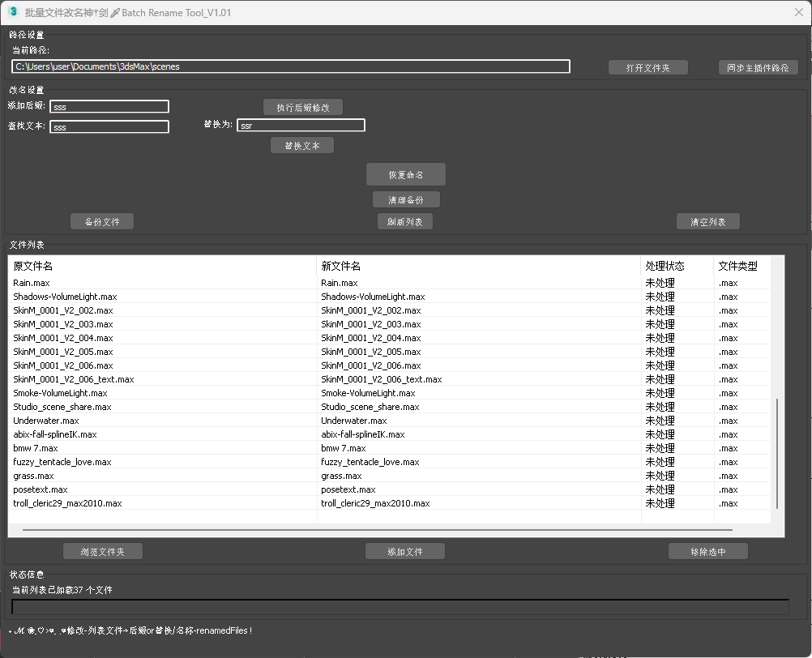This screenshot has height=658, width=812.
Task: Select Underwater.max in the file list
Action: pyautogui.click(x=46, y=421)
